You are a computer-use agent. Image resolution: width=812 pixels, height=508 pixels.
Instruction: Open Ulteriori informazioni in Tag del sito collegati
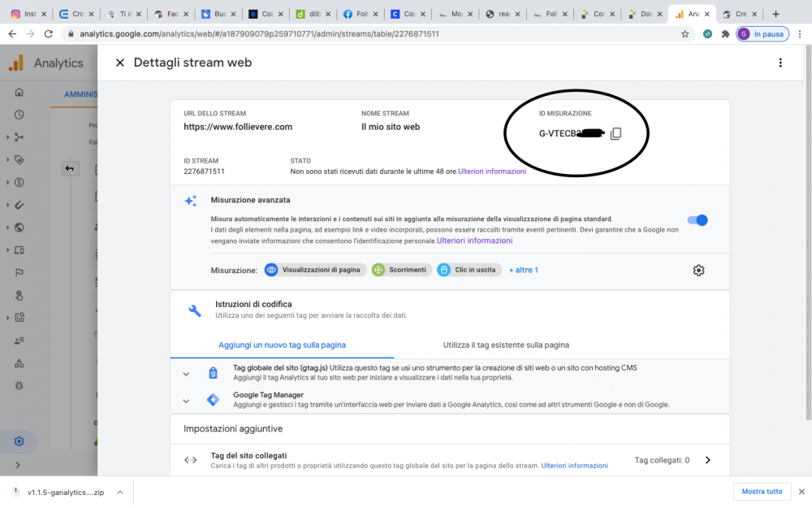click(x=574, y=466)
